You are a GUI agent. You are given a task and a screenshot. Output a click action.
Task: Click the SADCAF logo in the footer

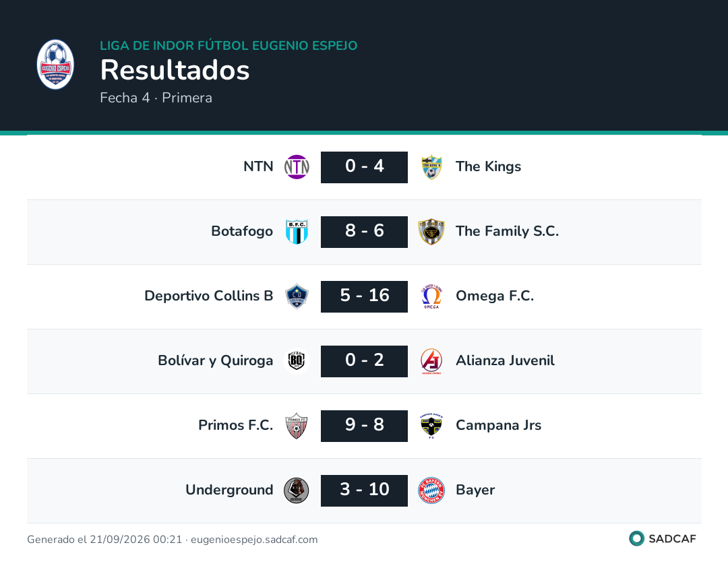[x=663, y=539]
